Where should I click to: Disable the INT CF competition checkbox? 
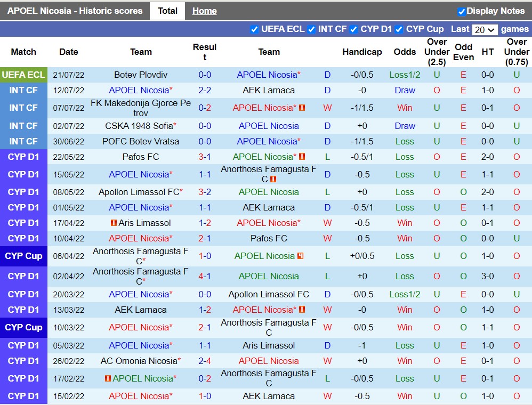pos(311,29)
